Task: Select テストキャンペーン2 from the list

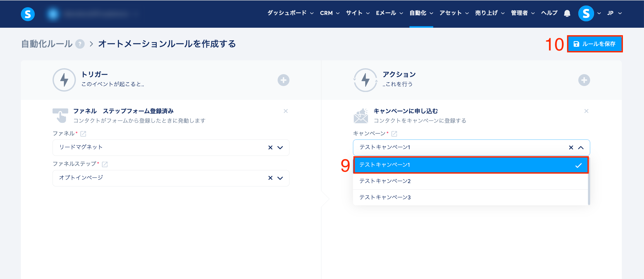Action: click(385, 181)
